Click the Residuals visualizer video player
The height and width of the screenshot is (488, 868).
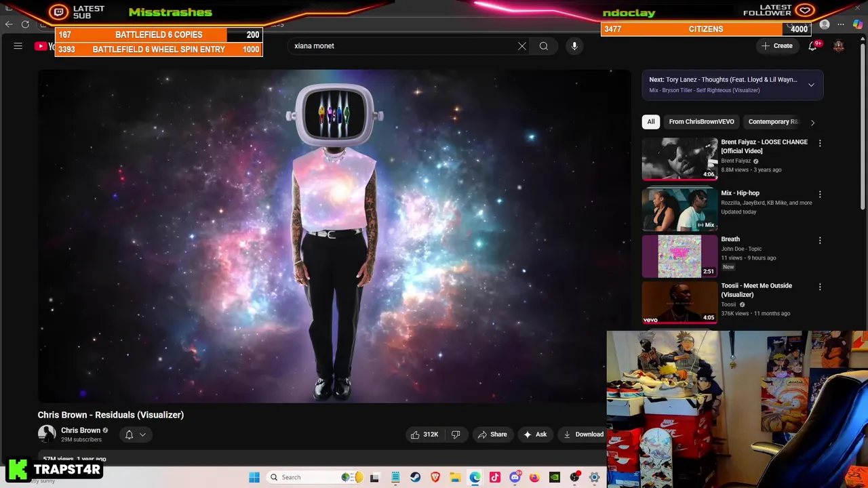coord(334,237)
